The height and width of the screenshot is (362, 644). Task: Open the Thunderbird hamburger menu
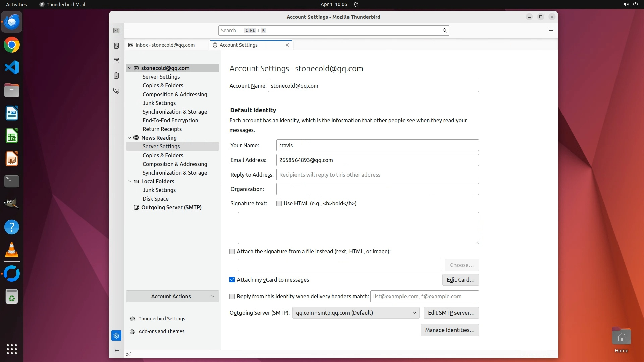(x=551, y=31)
